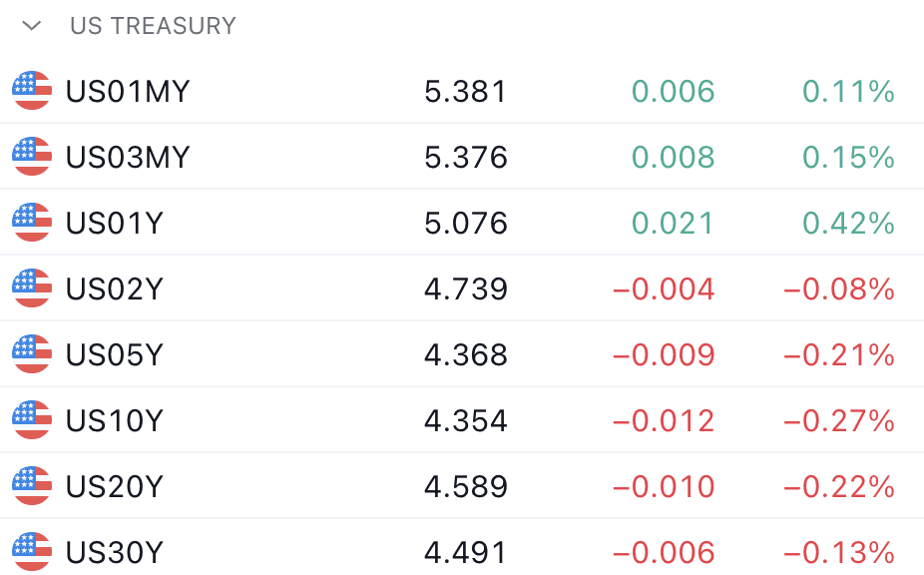This screenshot has height=575, width=924.
Task: Select the US30Y ticker name
Action: [x=114, y=553]
